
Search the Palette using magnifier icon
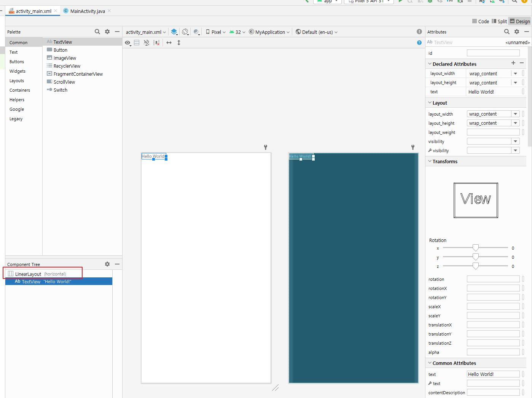[97, 32]
